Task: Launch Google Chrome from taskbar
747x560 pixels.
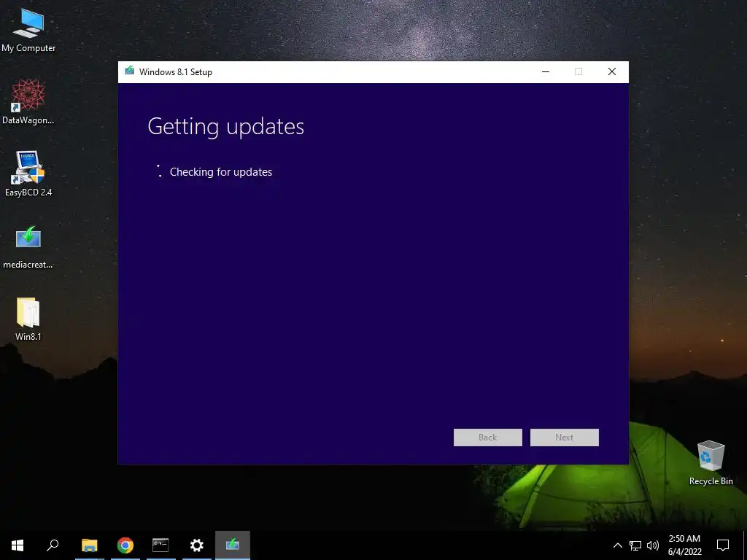Action: (x=125, y=545)
